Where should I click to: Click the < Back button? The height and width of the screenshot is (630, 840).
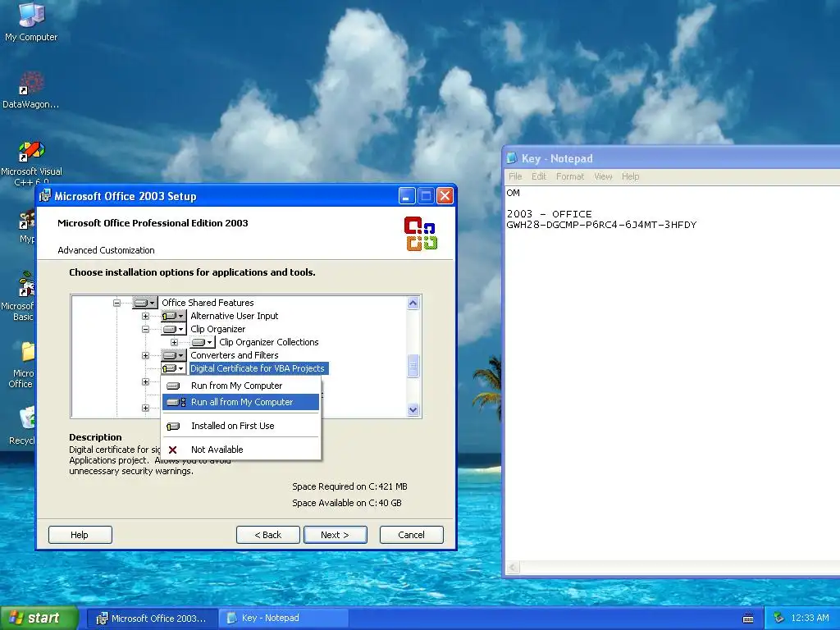[268, 535]
